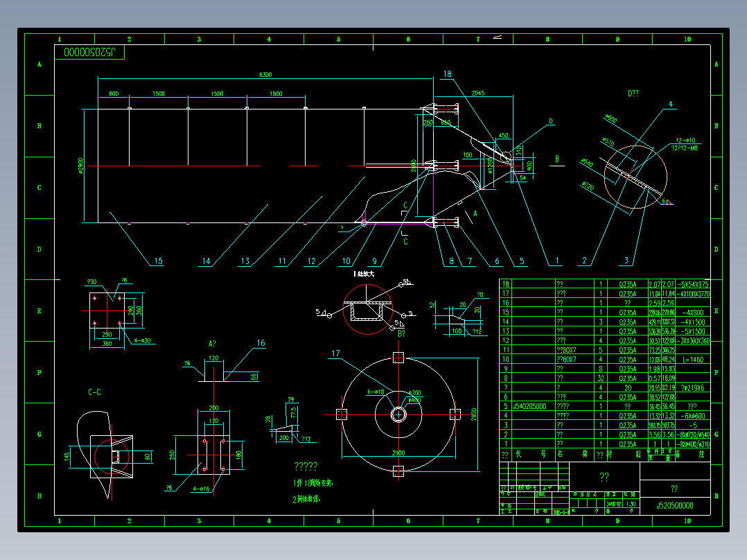
Task: Click the 8300 overall length dimension
Action: pyautogui.click(x=265, y=74)
